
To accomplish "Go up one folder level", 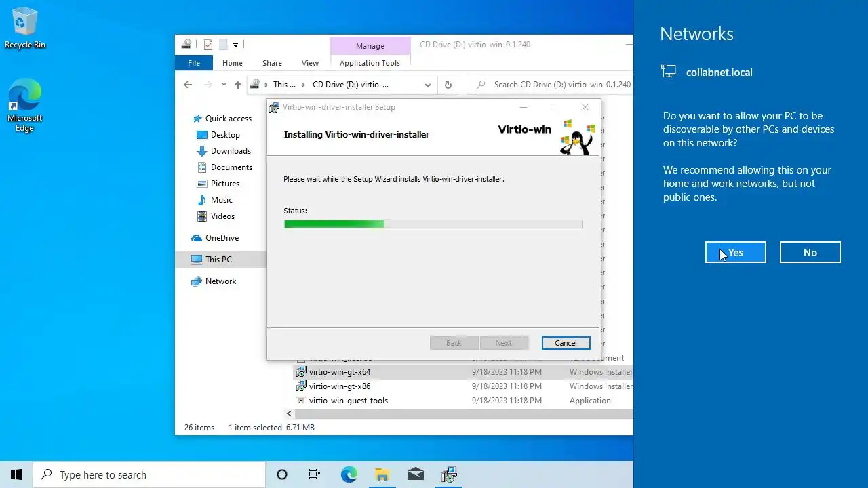I will tap(237, 85).
